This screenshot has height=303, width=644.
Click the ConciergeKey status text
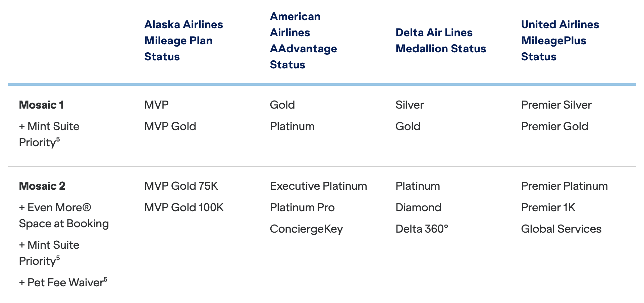[x=306, y=229]
